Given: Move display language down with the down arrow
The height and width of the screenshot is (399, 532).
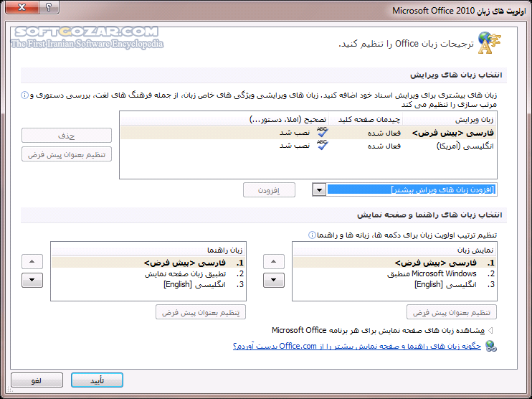Looking at the screenshot, I should (274, 280).
